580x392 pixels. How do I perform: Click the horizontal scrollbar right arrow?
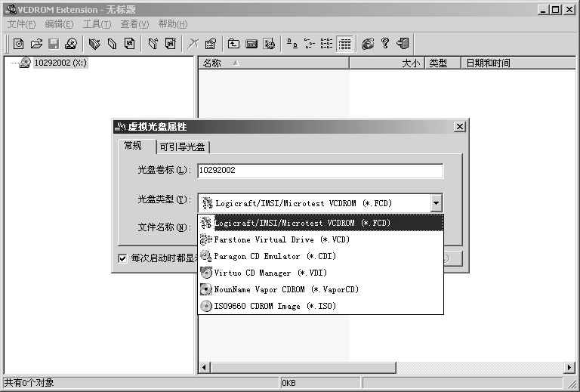tap(570, 368)
